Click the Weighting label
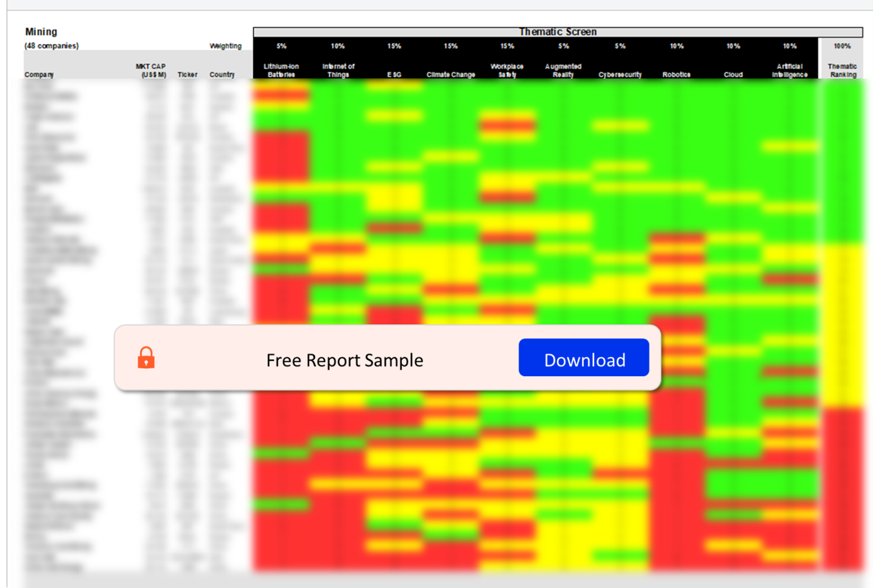Viewport: 873px width, 588px height. tap(225, 46)
